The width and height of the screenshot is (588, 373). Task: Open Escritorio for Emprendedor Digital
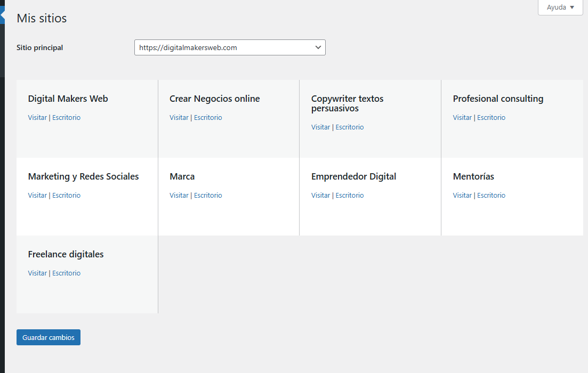[350, 195]
